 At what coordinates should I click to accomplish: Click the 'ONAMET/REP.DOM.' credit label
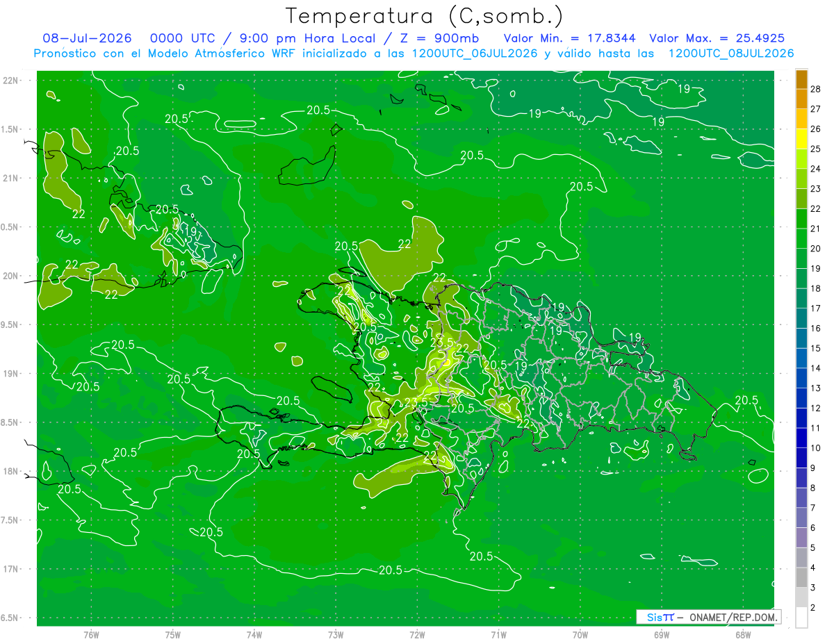734,617
